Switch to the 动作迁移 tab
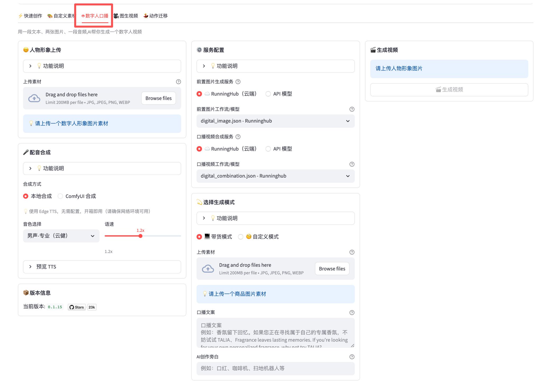 point(155,16)
